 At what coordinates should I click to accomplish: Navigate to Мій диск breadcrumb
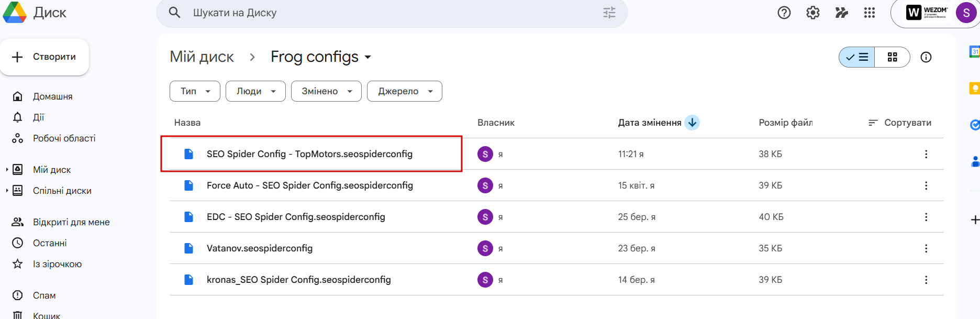[x=202, y=57]
